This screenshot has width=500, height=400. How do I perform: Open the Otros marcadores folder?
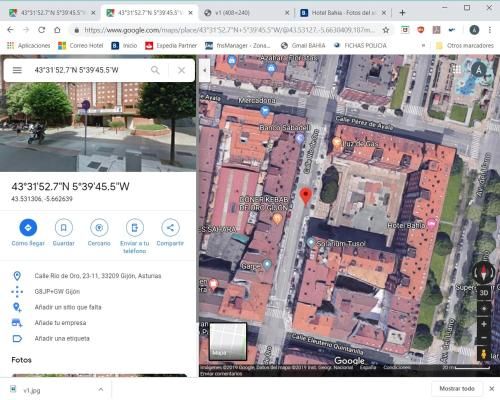tap(465, 45)
